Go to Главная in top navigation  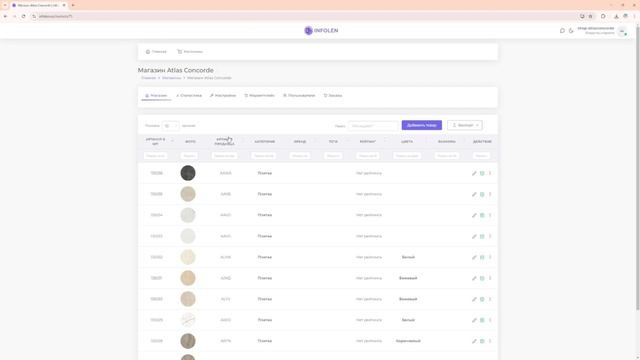(156, 52)
